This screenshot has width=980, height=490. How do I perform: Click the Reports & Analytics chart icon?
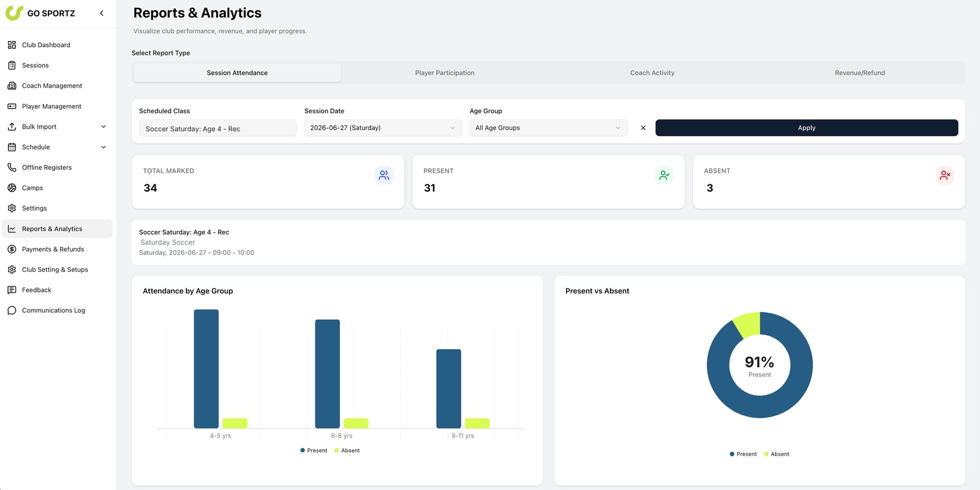[x=12, y=228]
